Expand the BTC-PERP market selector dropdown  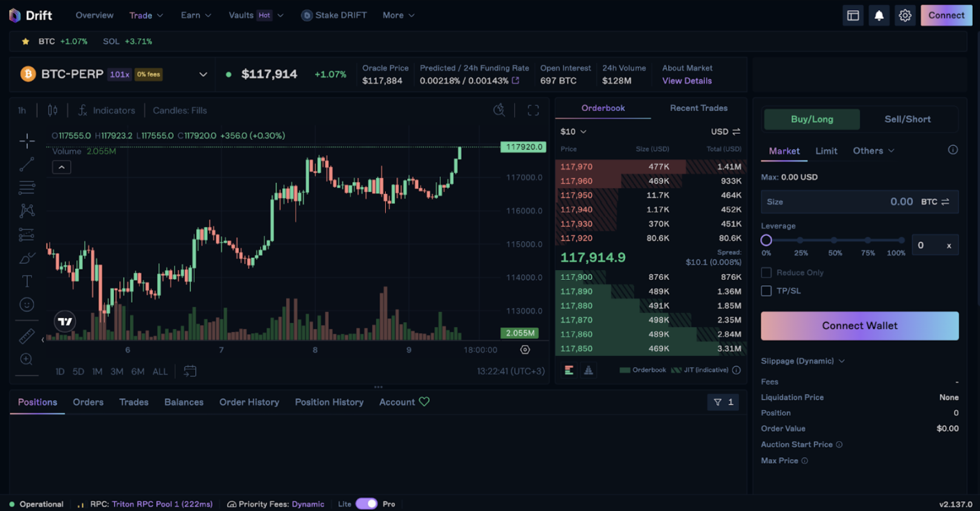pyautogui.click(x=203, y=74)
